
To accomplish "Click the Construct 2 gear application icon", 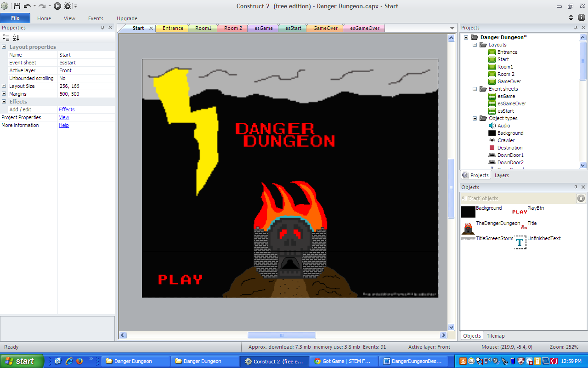I will [5, 6].
